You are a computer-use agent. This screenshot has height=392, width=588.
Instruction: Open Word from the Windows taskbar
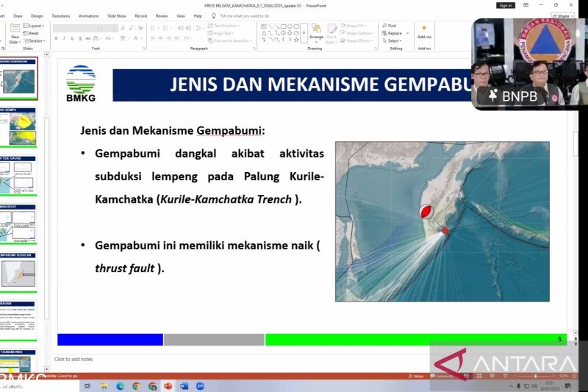click(184, 385)
